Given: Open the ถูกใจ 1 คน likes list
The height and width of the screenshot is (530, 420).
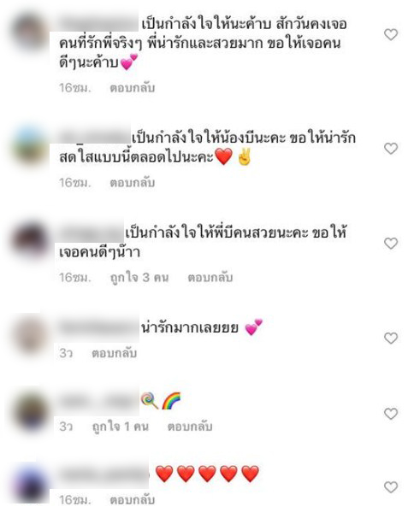Looking at the screenshot, I should coord(121,427).
